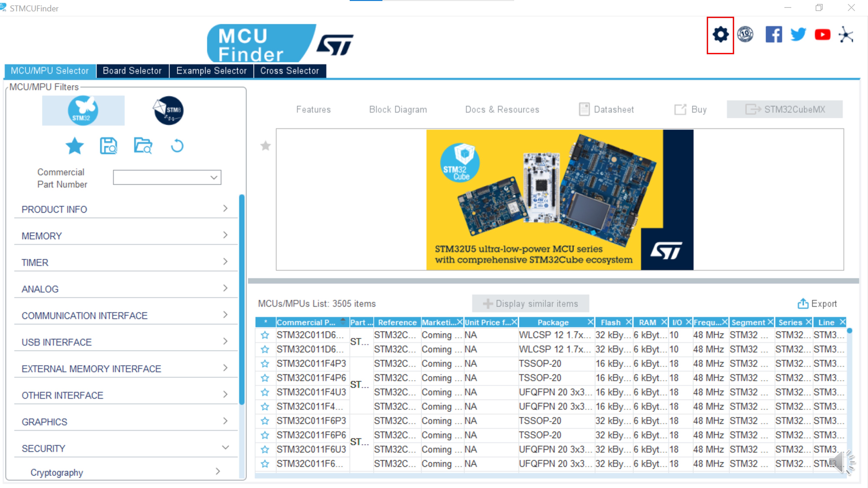Favorite the STM32C011F6U3 row star

[265, 449]
